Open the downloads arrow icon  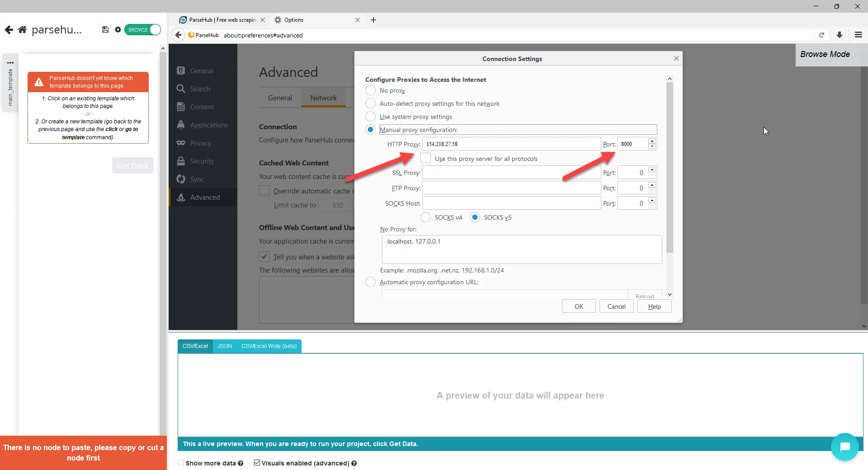click(840, 35)
